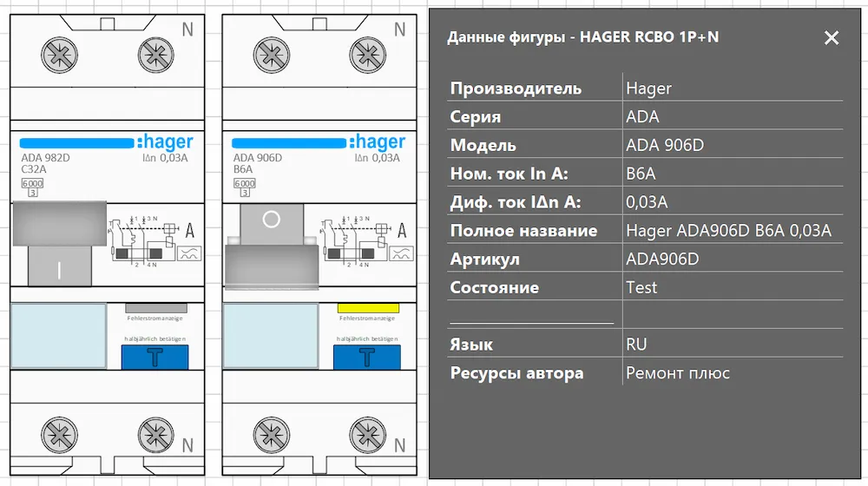Click the Ремонт плюс author resource value

pos(678,373)
